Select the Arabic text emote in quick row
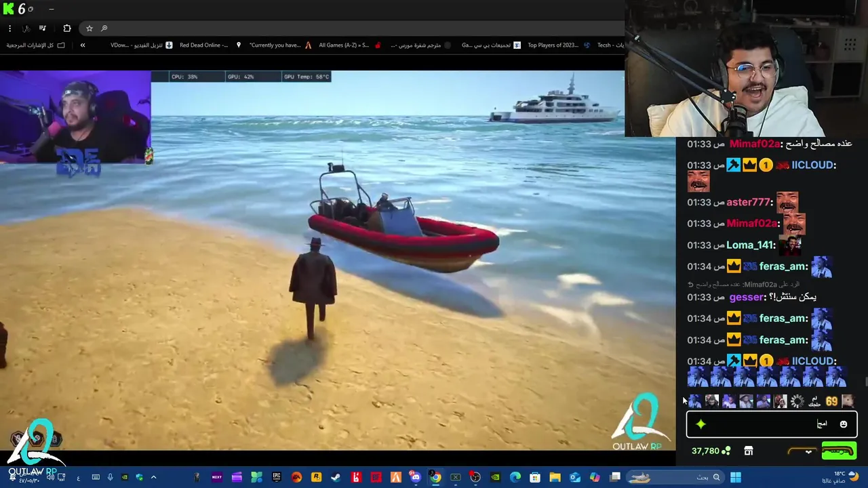The image size is (868, 488). (814, 401)
